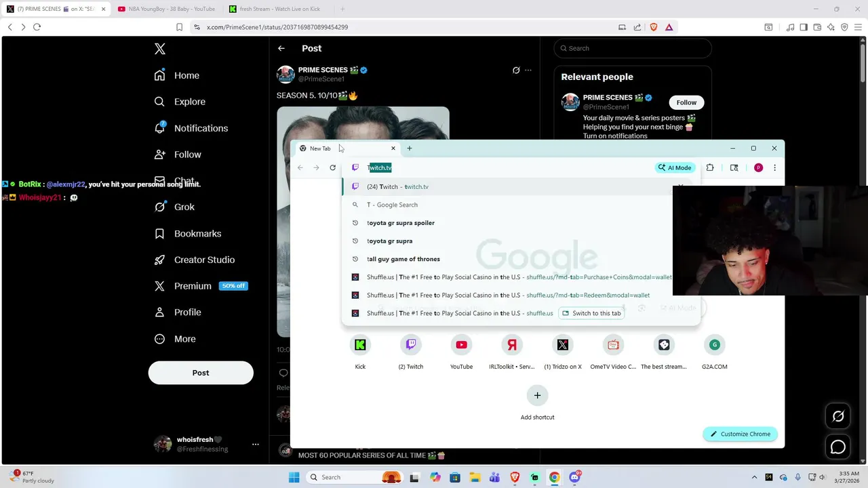Open a new tab in Brave
Viewport: 868px width, 488px height.
pyautogui.click(x=342, y=9)
